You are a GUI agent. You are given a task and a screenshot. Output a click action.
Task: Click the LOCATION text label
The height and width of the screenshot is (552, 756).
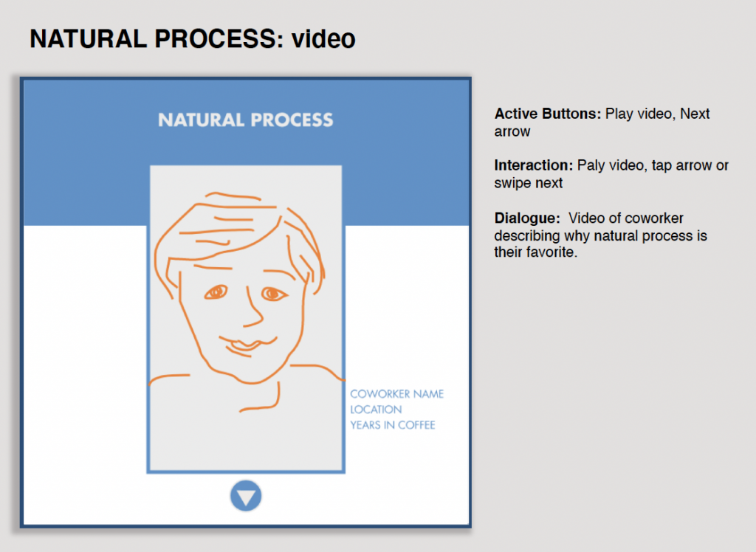point(376,410)
